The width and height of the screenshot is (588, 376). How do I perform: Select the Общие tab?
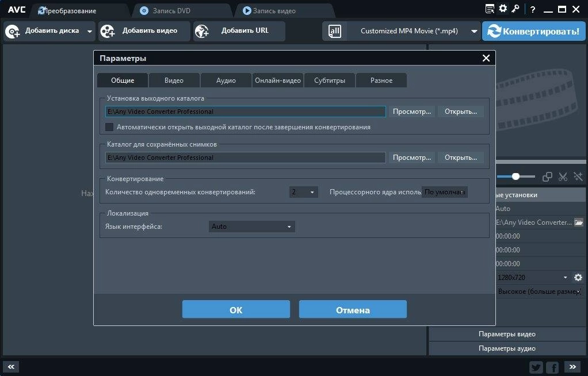(123, 80)
